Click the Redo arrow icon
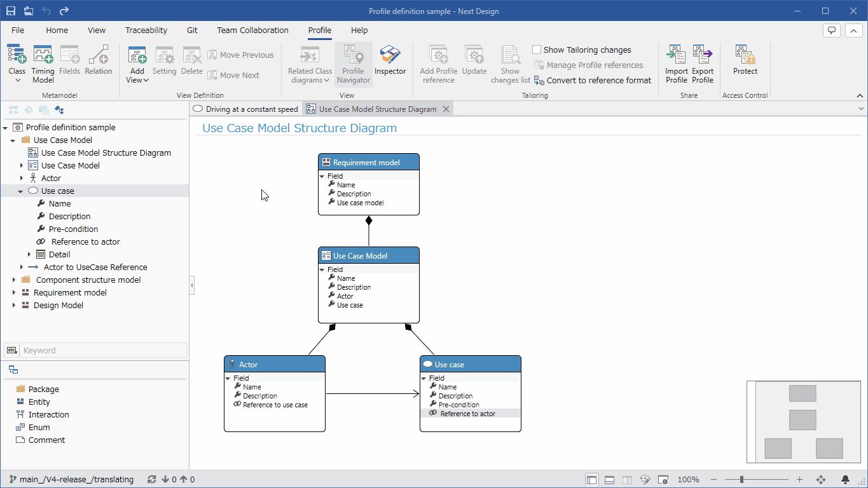 [x=64, y=11]
